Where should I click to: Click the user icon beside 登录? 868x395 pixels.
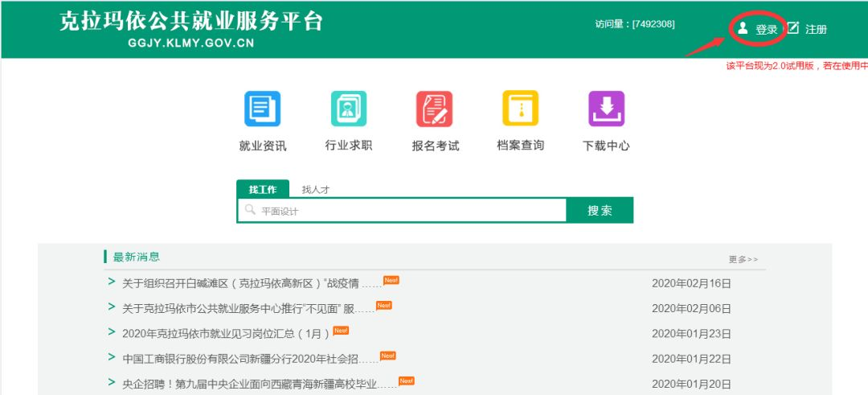click(x=743, y=28)
